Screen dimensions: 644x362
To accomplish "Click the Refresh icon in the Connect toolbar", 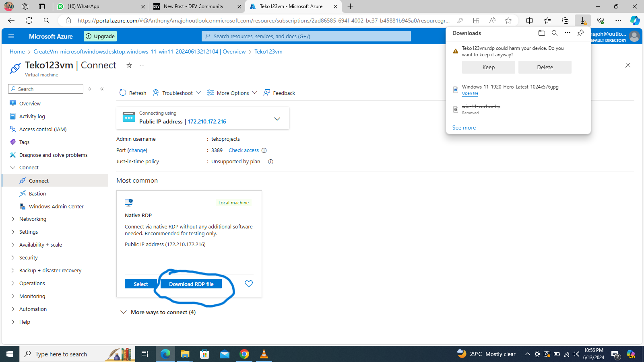I will point(123,93).
